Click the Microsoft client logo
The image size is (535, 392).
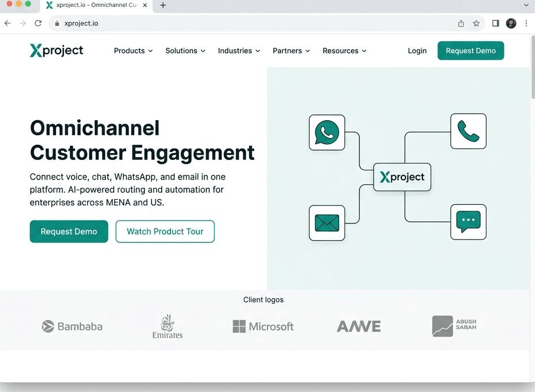tap(263, 326)
